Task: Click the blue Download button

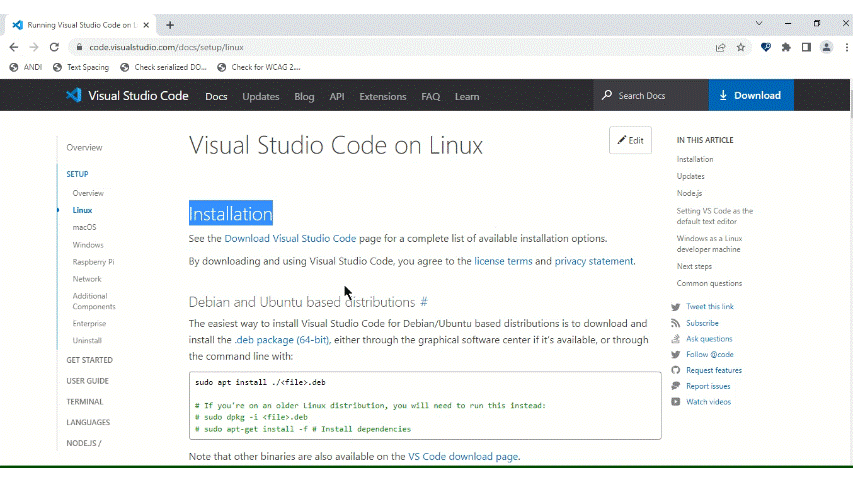Action: tap(751, 95)
